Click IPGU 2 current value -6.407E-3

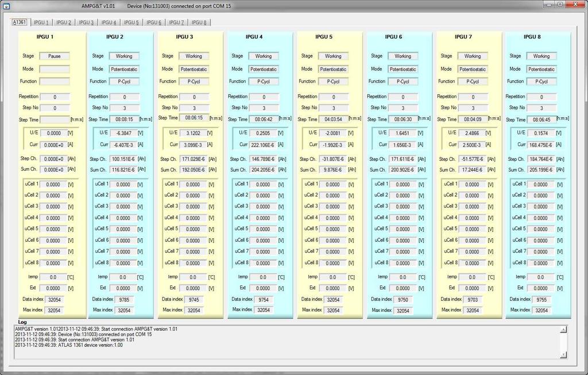click(x=123, y=145)
